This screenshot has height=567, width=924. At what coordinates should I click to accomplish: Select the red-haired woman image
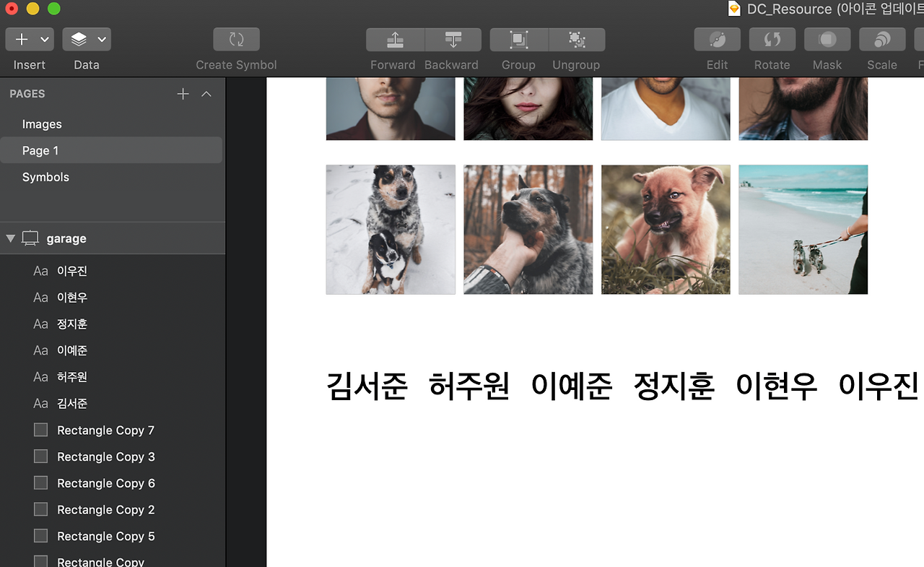pos(528,109)
